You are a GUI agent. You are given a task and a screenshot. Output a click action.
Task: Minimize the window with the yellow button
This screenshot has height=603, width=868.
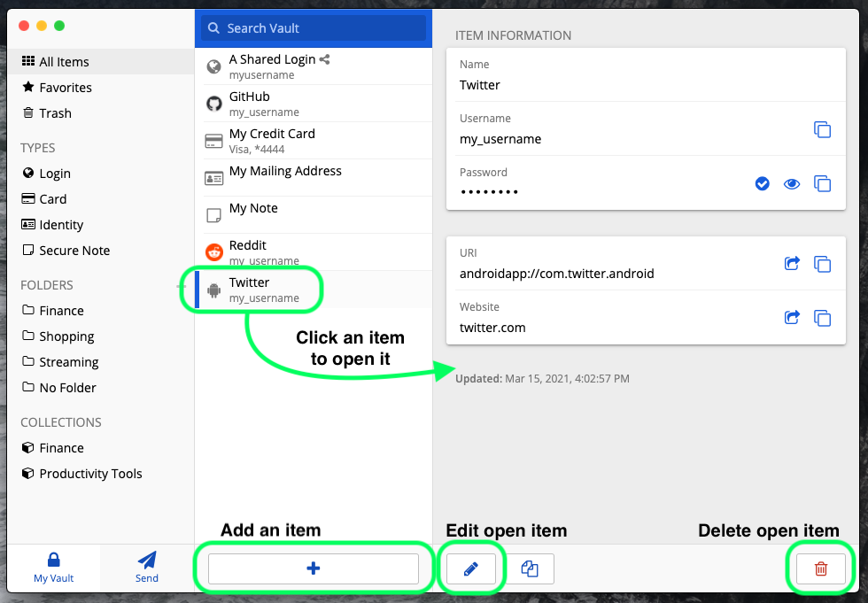click(x=42, y=26)
